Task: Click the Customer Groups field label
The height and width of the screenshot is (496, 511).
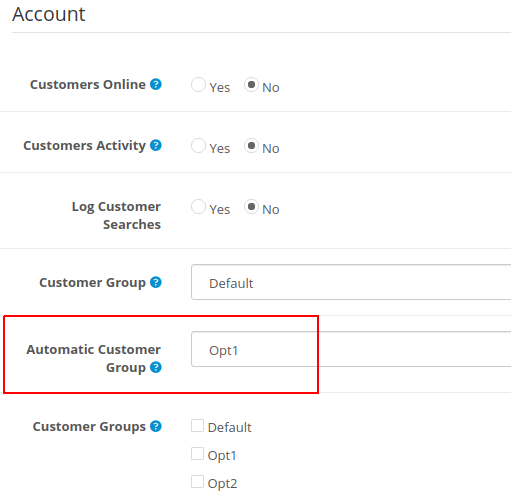Action: click(89, 427)
